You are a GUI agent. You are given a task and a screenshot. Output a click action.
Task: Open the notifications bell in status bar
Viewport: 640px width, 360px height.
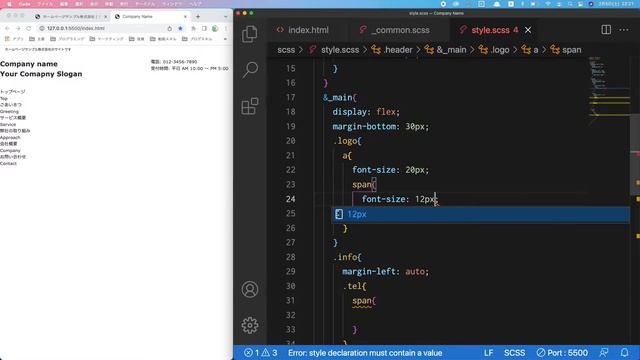click(624, 353)
